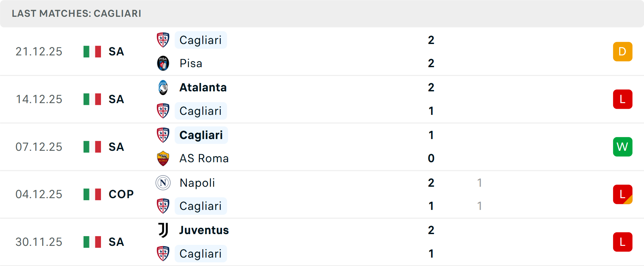Open the AS Roma team link
The image size is (644, 266).
pos(204,158)
